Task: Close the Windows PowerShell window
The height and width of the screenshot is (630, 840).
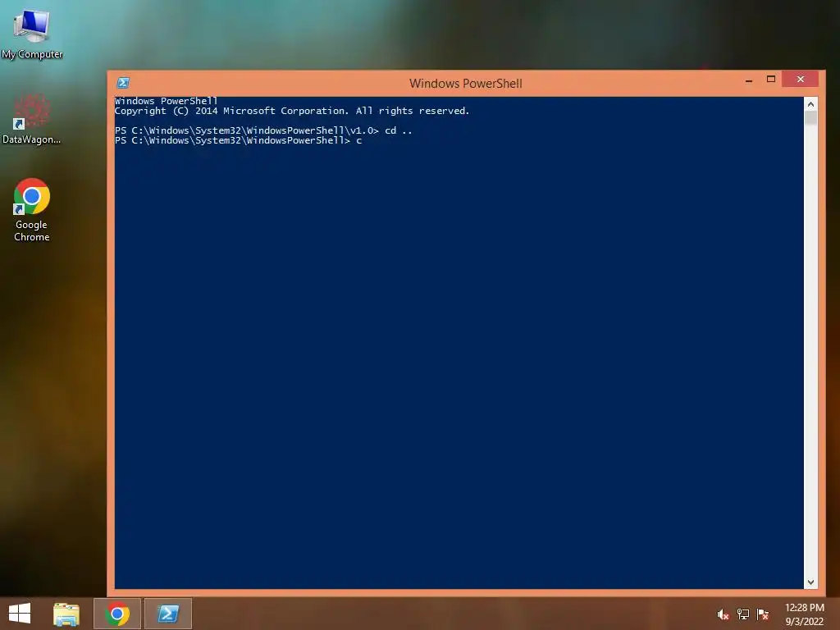Action: 801,80
